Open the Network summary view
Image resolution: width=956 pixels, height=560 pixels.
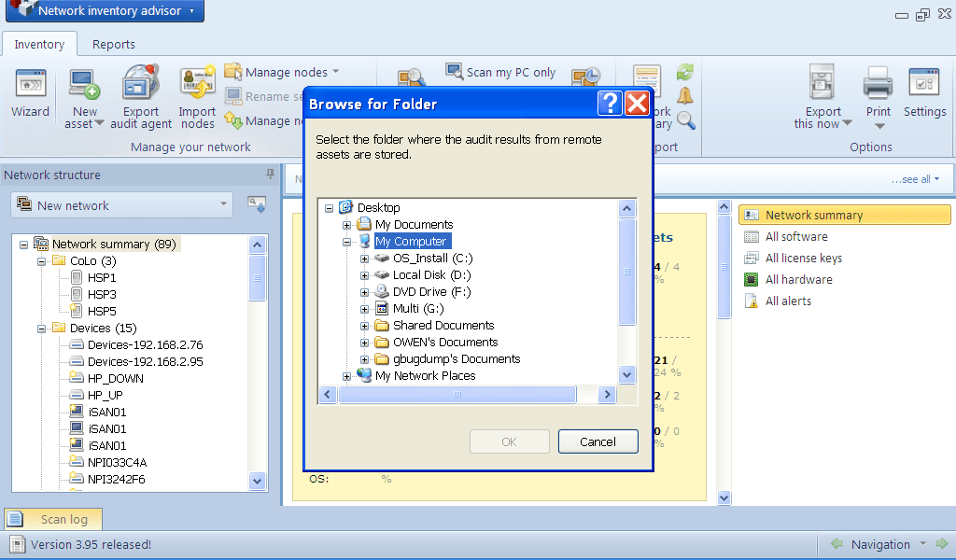(844, 215)
